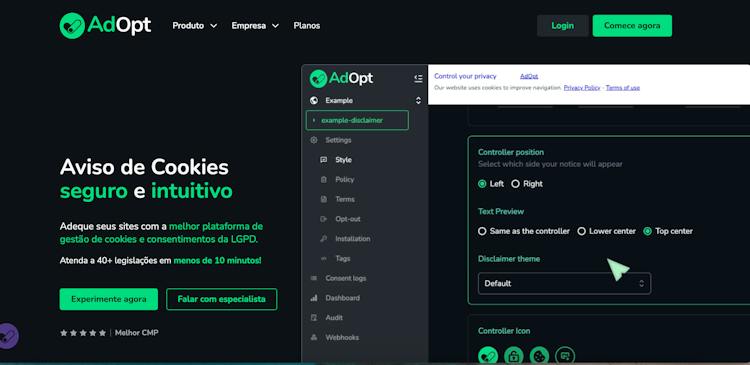
Task: Click the AdOpt logo in the page header
Action: coord(105,25)
